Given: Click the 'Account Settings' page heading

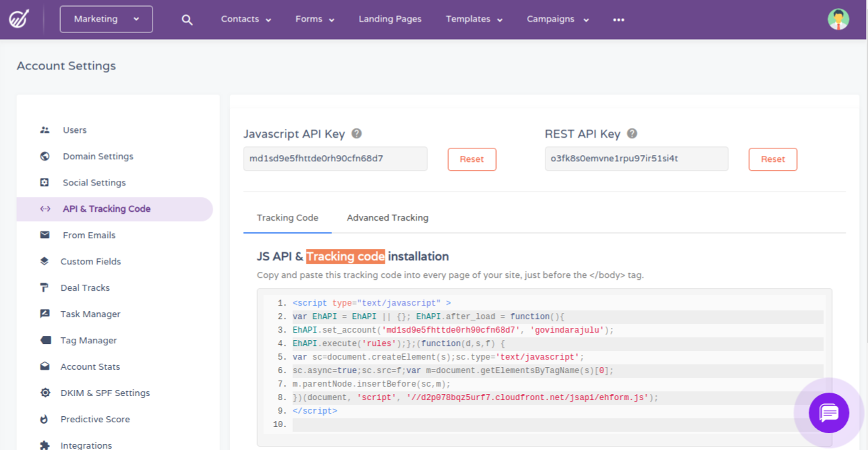Looking at the screenshot, I should coord(66,66).
